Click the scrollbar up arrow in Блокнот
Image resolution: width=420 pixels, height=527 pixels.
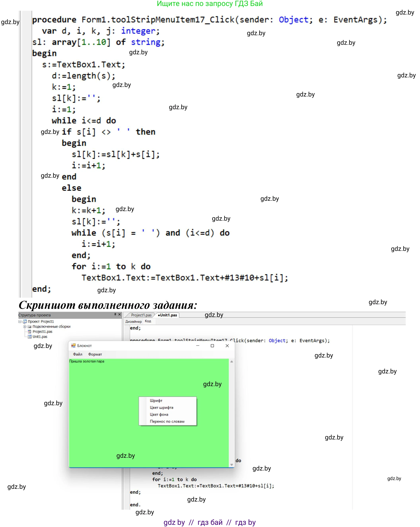click(x=232, y=361)
